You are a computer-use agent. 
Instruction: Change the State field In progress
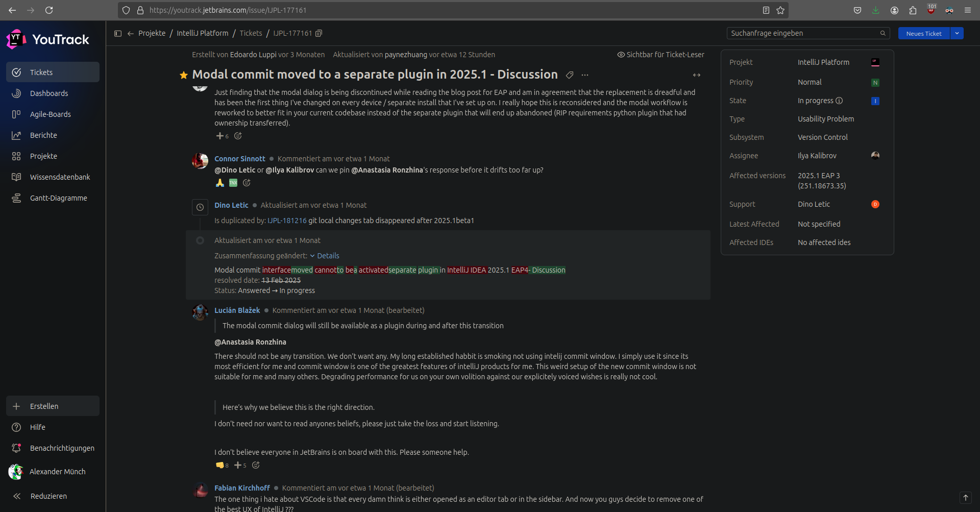[x=816, y=101]
